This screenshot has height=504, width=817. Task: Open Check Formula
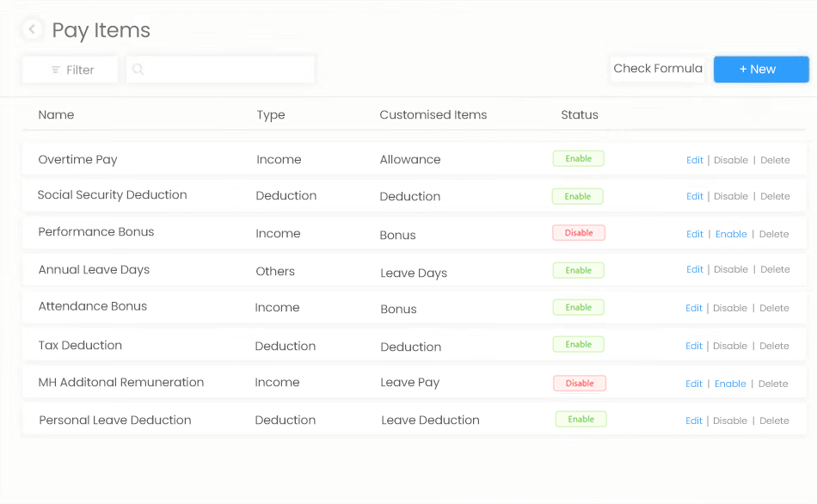[x=658, y=69]
